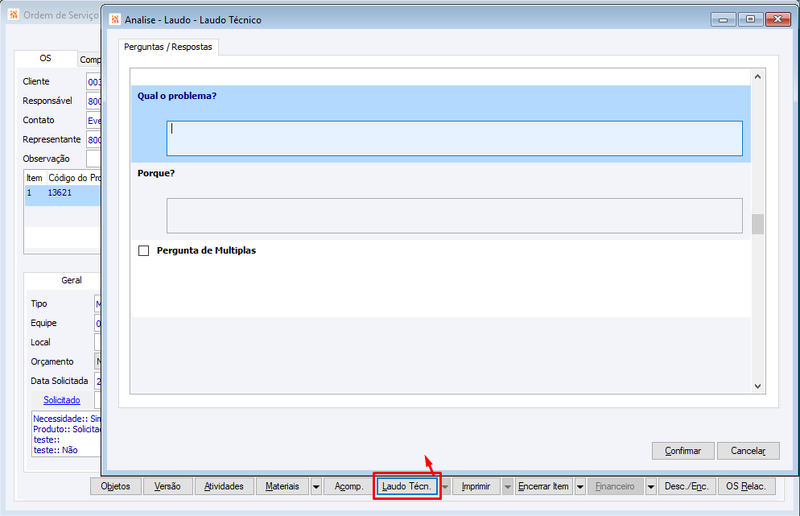Click the Cliente field in Ordem de Serviço
The image size is (800, 516).
(94, 82)
